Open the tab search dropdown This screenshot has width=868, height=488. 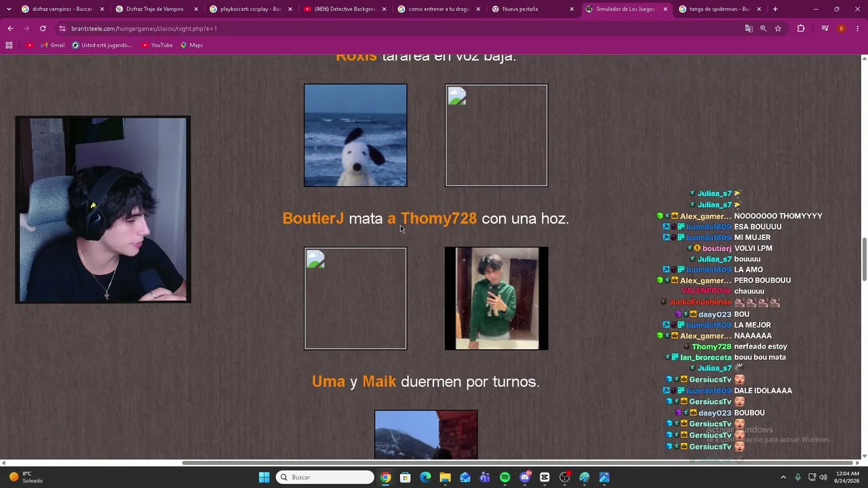coord(9,9)
